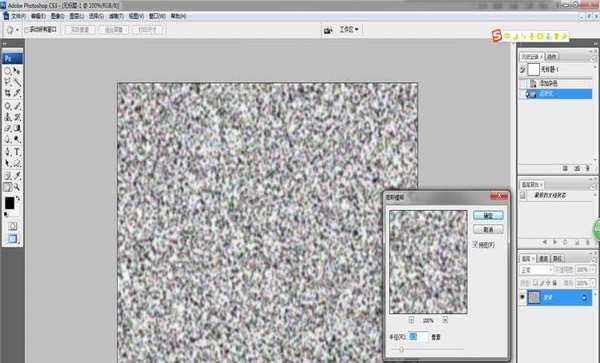The width and height of the screenshot is (600, 363).
Task: Select the Eraser tool
Action: pyautogui.click(x=8, y=129)
